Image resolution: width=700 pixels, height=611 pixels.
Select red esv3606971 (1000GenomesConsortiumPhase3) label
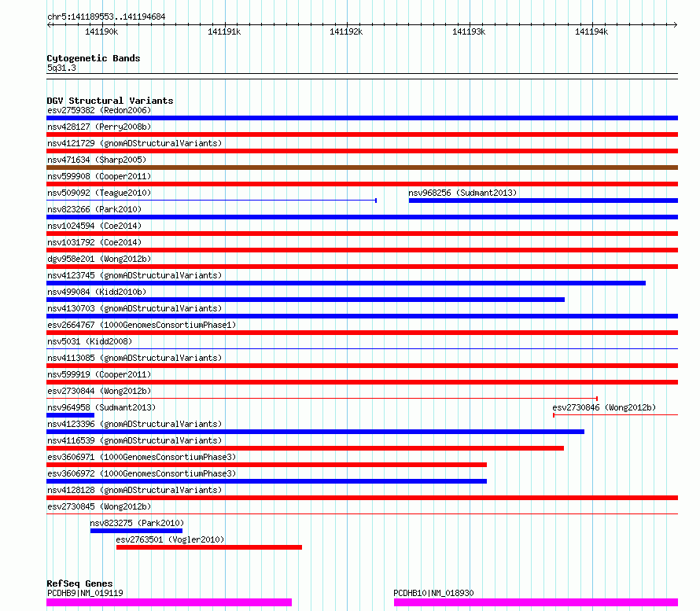point(142,457)
